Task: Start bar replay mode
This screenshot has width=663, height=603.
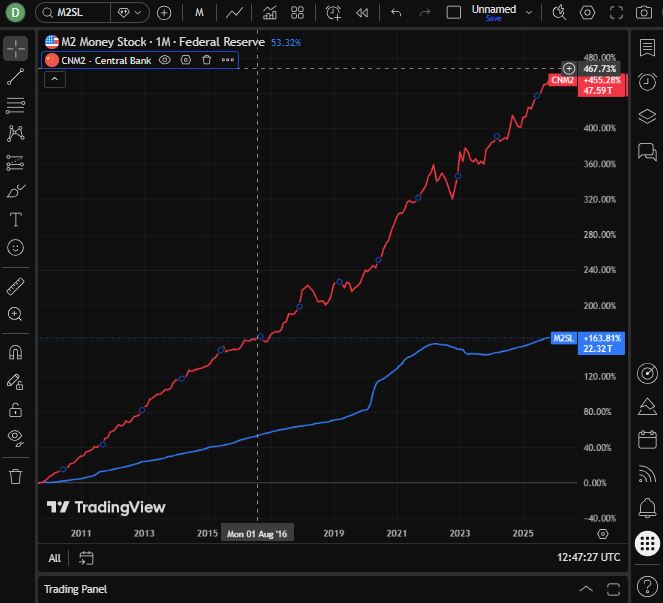Action: point(362,13)
